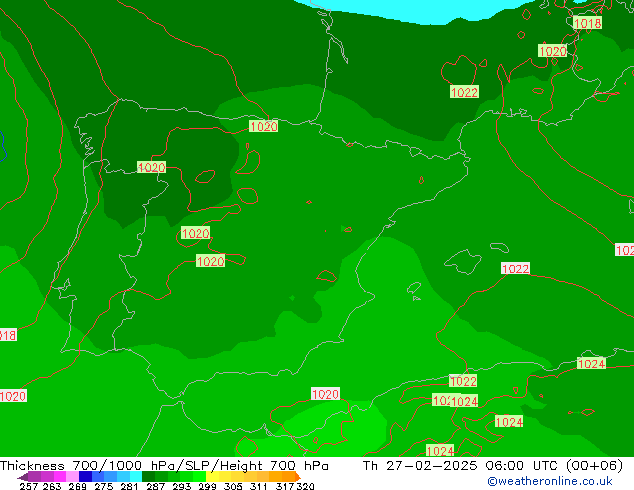Click the legend value 281

(x=129, y=486)
